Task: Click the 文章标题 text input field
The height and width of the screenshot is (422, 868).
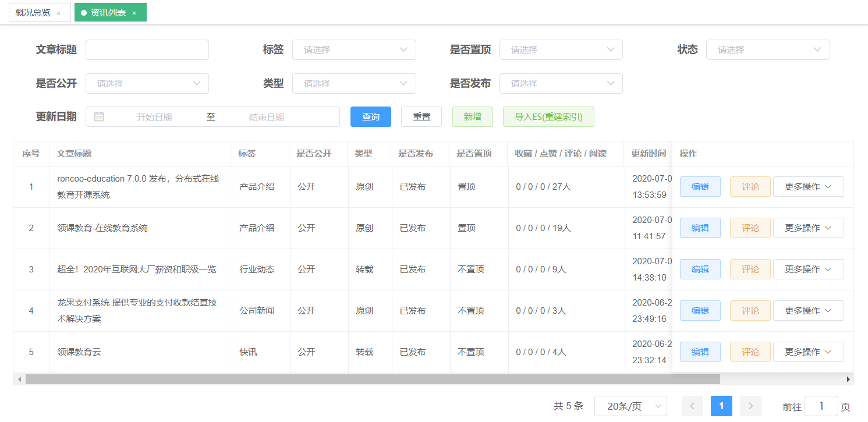Action: pyautogui.click(x=147, y=50)
